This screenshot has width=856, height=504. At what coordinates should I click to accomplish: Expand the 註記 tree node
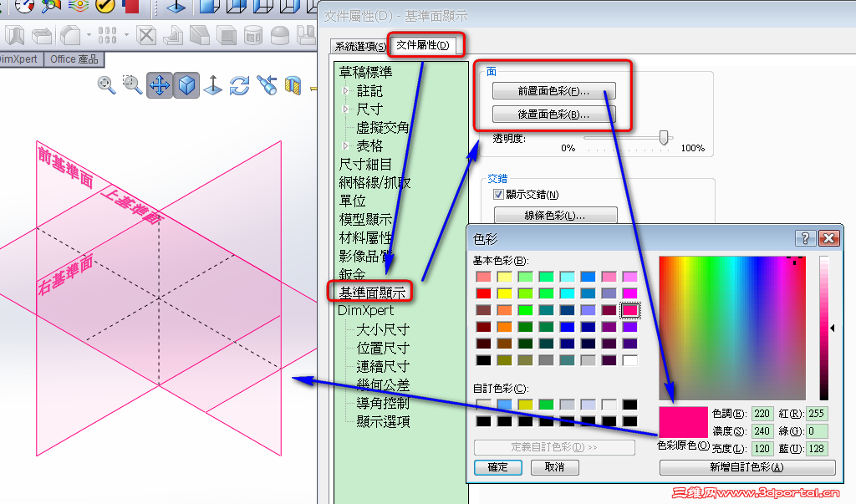click(346, 93)
